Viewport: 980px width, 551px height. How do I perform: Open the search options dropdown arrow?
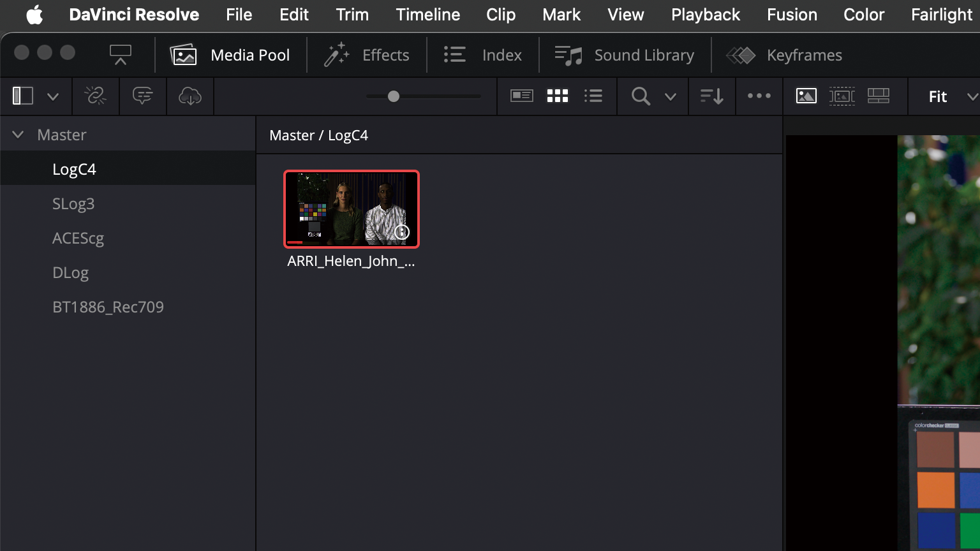(x=670, y=97)
